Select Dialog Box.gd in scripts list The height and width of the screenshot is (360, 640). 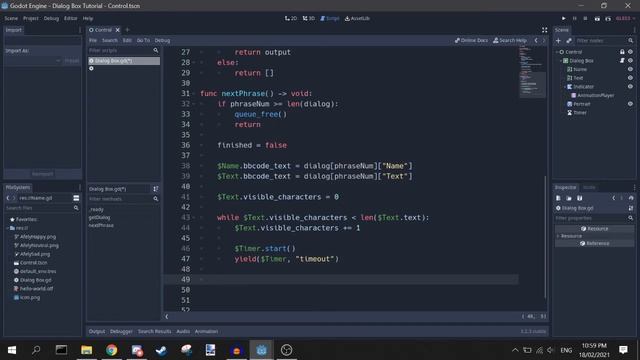[x=124, y=61]
